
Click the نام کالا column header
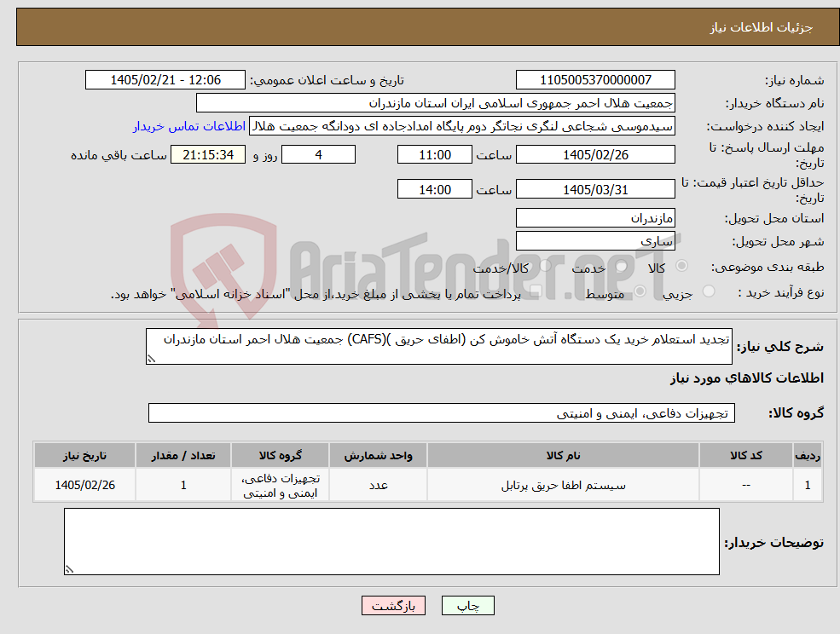563,455
